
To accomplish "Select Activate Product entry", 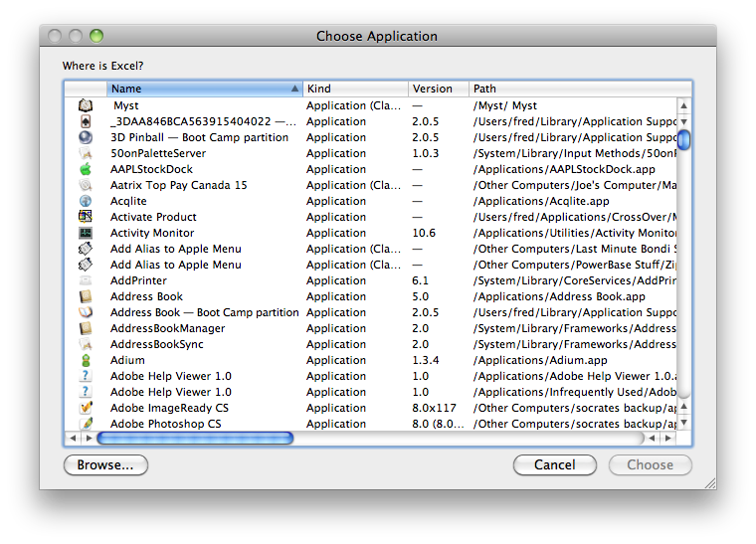I will point(153,217).
